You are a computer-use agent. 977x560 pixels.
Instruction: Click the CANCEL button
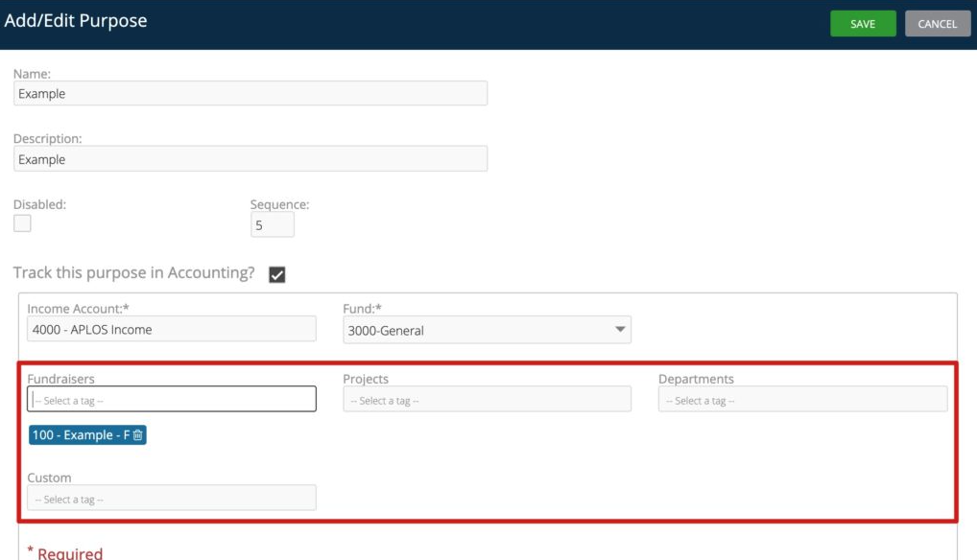tap(937, 24)
